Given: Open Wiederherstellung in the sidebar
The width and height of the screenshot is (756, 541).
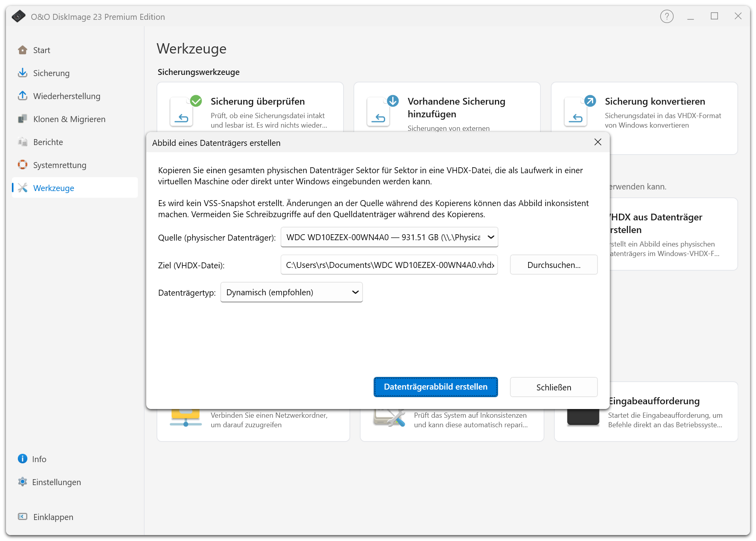Looking at the screenshot, I should pyautogui.click(x=74, y=96).
